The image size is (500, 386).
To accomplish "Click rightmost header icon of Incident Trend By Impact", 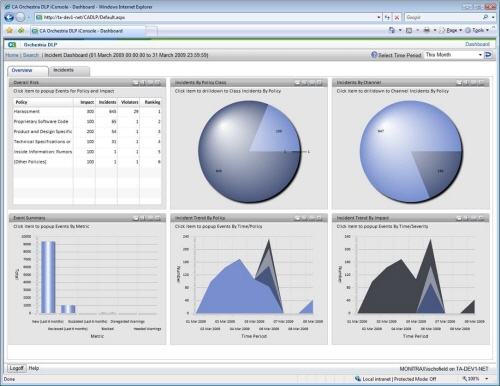I will pyautogui.click(x=481, y=218).
